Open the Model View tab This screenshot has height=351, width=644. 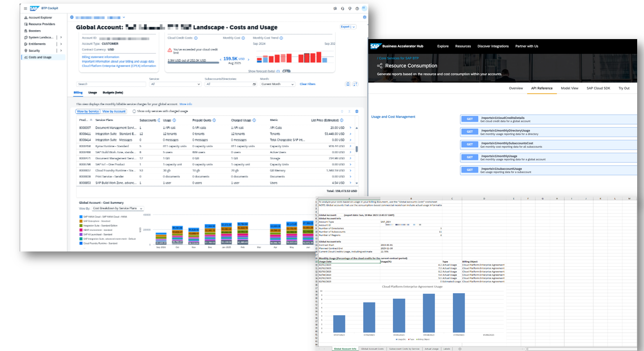(x=570, y=88)
